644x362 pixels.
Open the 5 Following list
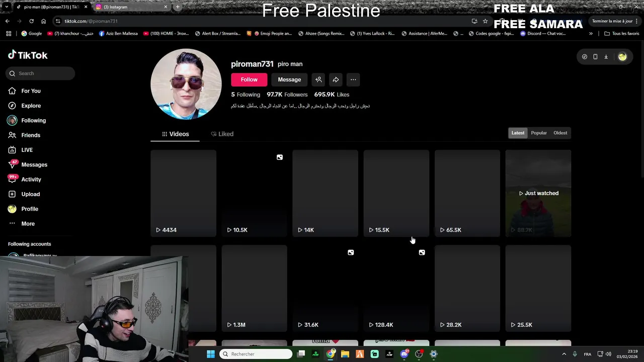(x=246, y=95)
